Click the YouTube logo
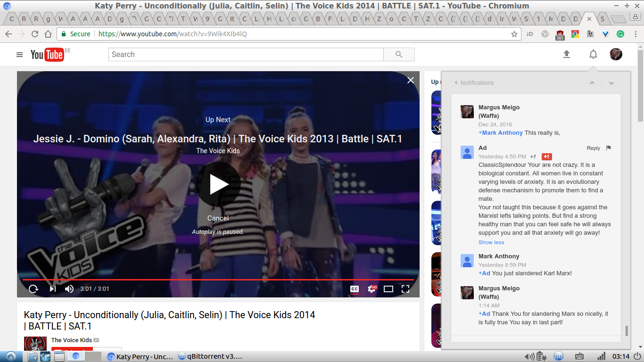644x362 pixels. (x=47, y=55)
